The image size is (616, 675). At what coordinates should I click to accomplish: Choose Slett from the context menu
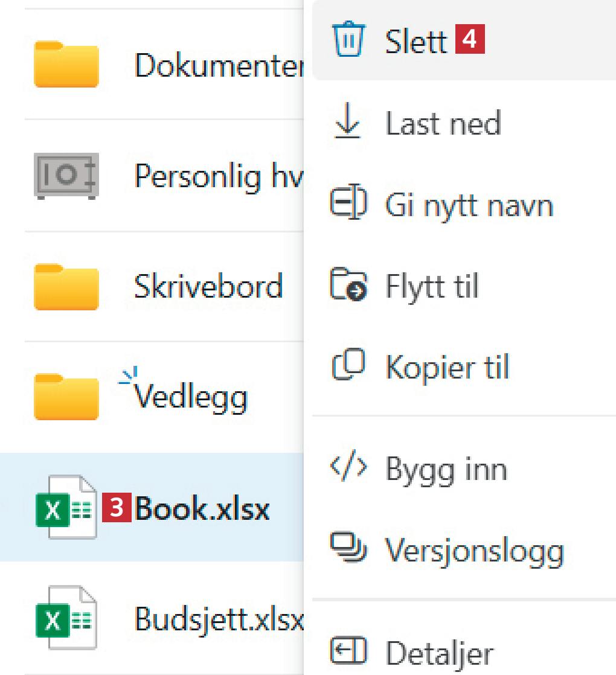click(x=415, y=41)
